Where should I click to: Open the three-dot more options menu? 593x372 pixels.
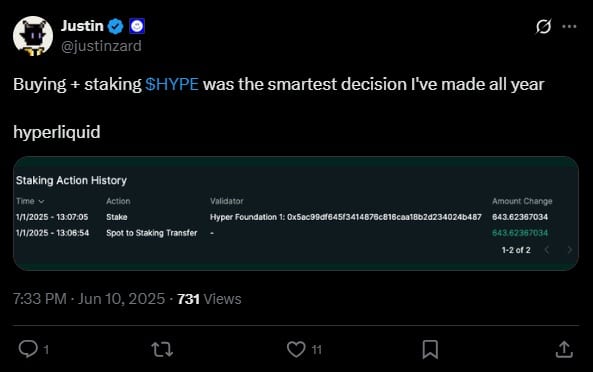pos(569,26)
